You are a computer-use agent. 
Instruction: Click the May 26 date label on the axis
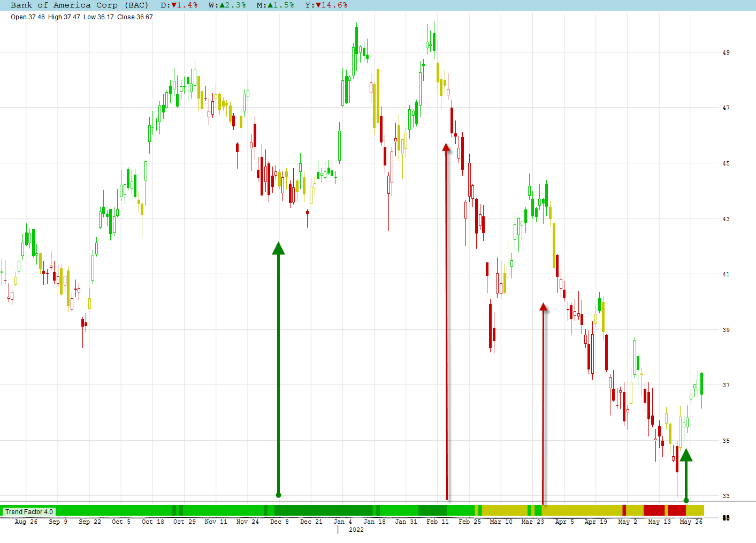tap(690, 521)
